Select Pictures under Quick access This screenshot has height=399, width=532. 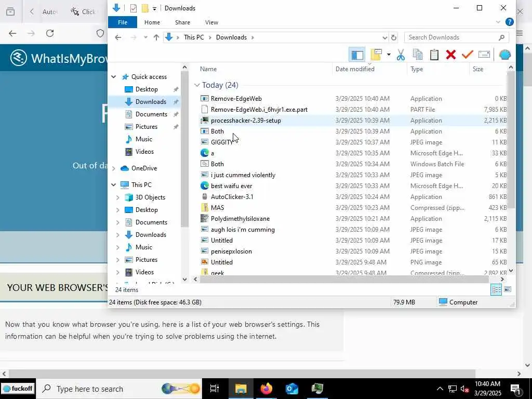[x=146, y=127]
